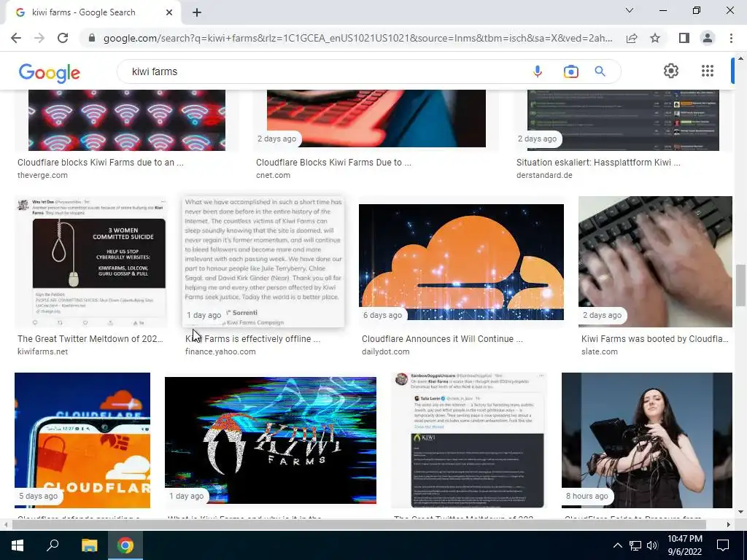Click the Chrome taskbar icon
747x560 pixels.
point(125,545)
